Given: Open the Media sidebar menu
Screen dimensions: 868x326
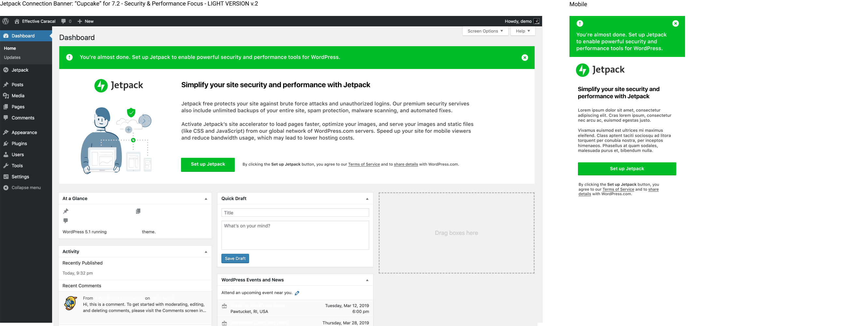Looking at the screenshot, I should click(26, 96).
